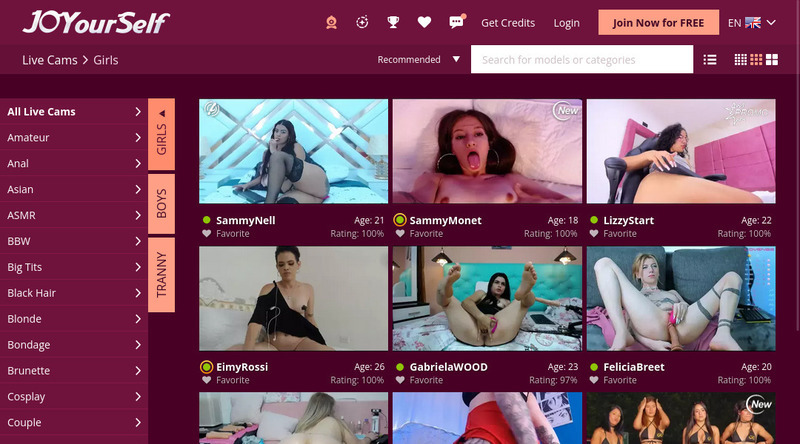
Task: Click the heart favorites icon in the header
Action: (x=424, y=22)
